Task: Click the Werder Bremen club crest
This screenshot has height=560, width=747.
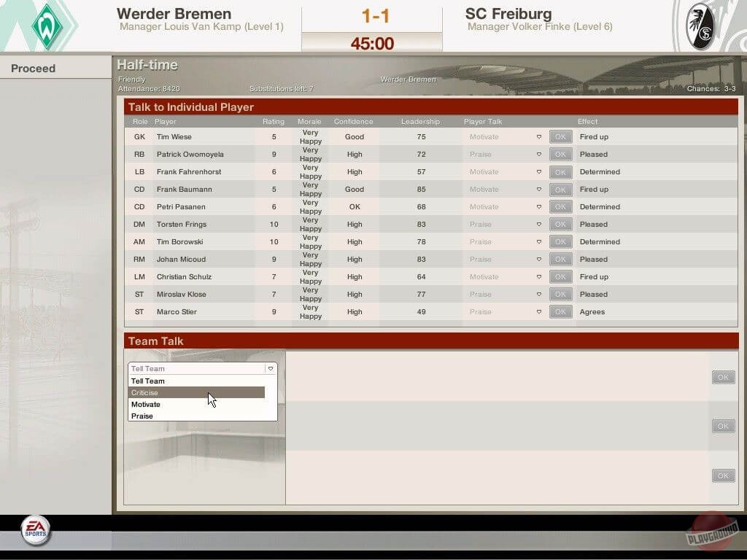Action: pos(47,26)
